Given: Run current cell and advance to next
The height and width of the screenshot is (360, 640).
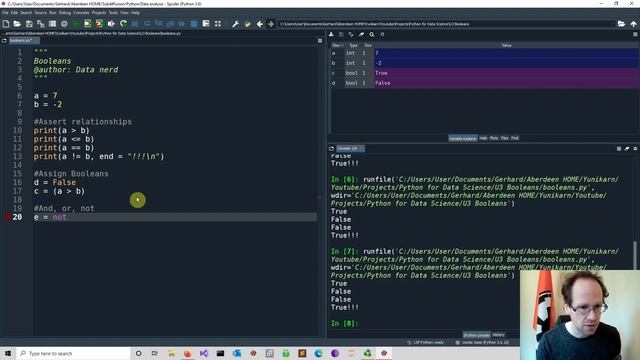Looking at the screenshot, I should (x=99, y=24).
